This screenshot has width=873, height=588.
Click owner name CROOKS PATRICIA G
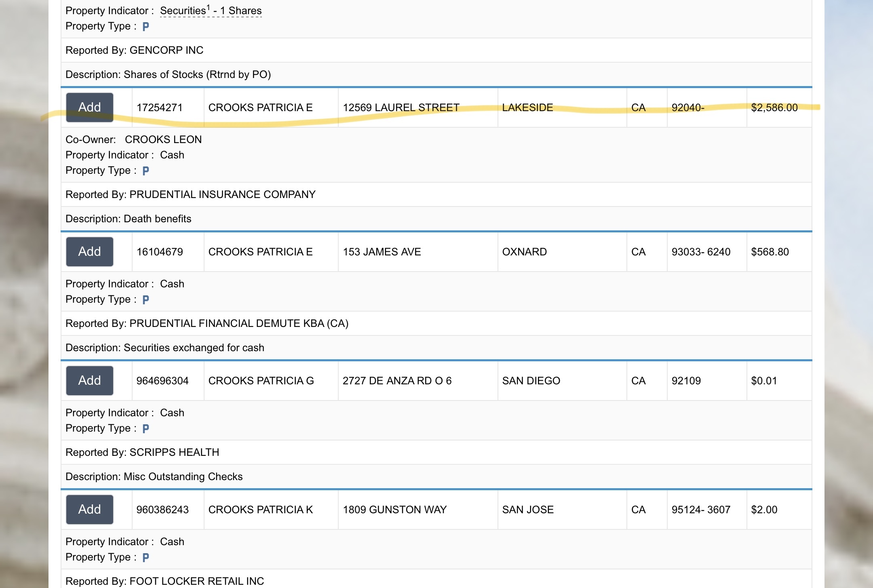pos(261,381)
